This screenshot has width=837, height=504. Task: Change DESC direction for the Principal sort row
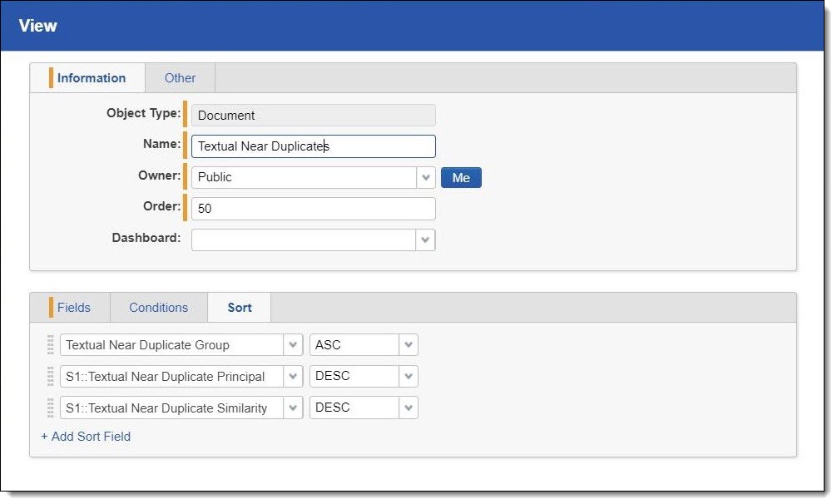[x=408, y=377]
